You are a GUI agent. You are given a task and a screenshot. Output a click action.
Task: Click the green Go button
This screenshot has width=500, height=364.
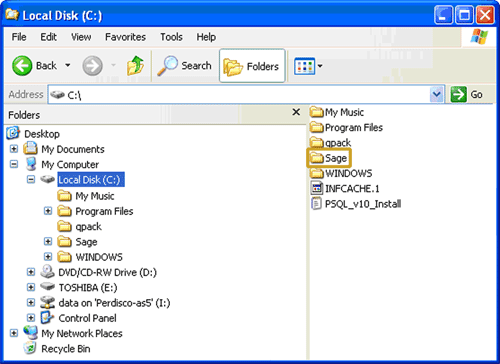point(467,95)
